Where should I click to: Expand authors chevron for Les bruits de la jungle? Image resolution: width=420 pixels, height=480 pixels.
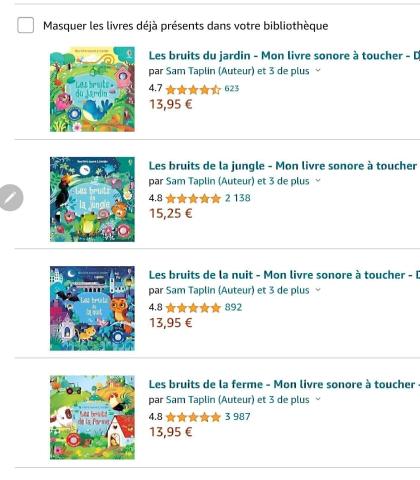318,181
